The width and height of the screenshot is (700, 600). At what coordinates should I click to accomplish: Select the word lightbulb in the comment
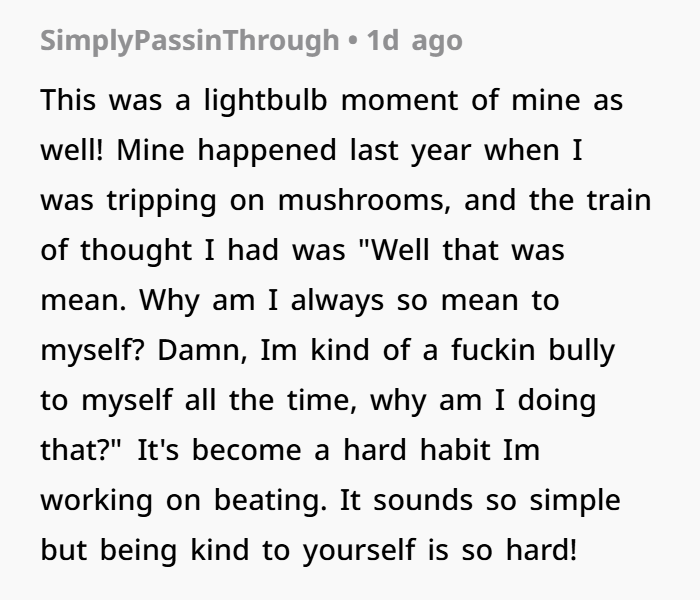point(266,100)
